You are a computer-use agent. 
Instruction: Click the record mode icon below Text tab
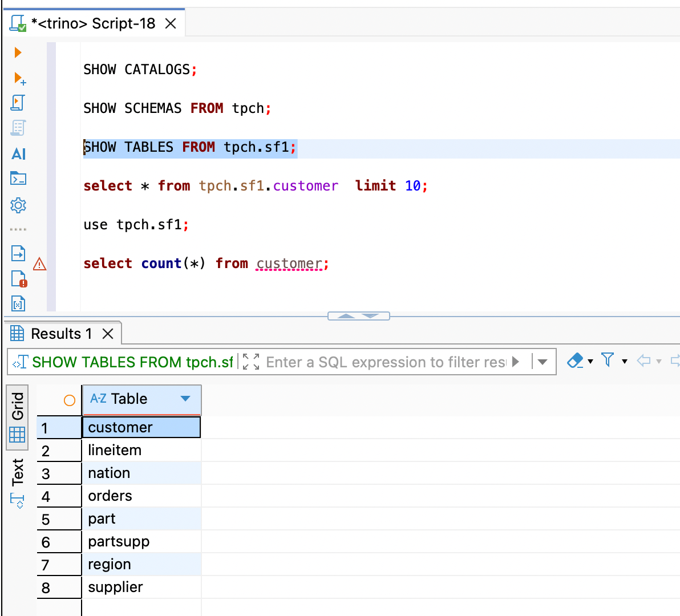click(x=17, y=501)
